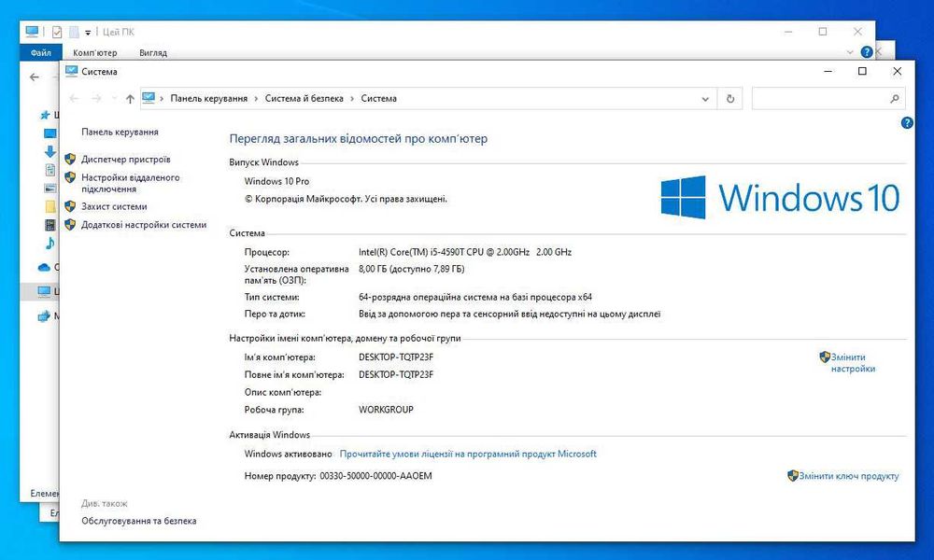Click the computer icon in Цей ПК title bar
This screenshot has height=560, width=934.
pos(32,32)
